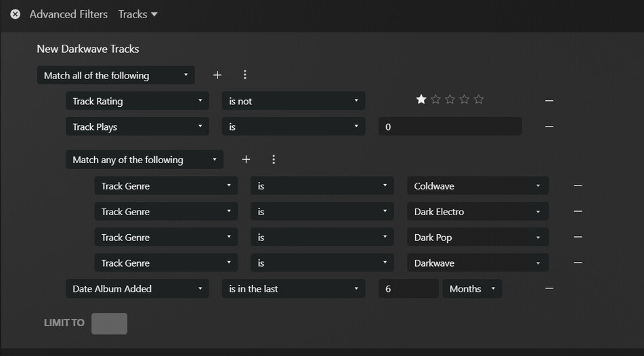Delete the Date Album Added rule

(x=549, y=288)
